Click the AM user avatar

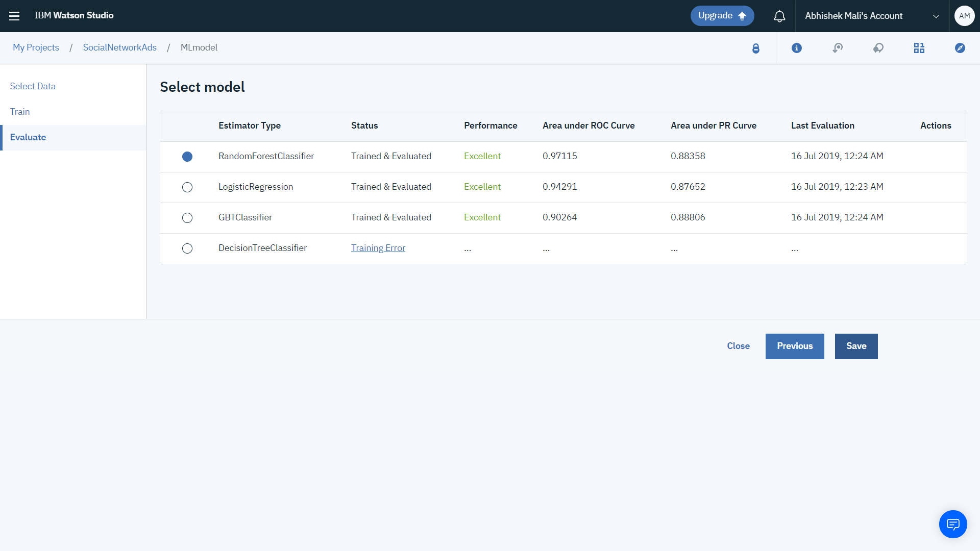coord(964,16)
